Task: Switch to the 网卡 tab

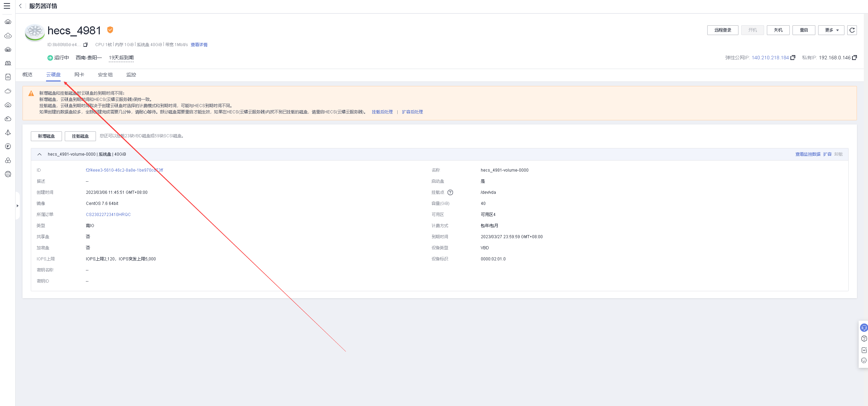Action: click(79, 75)
